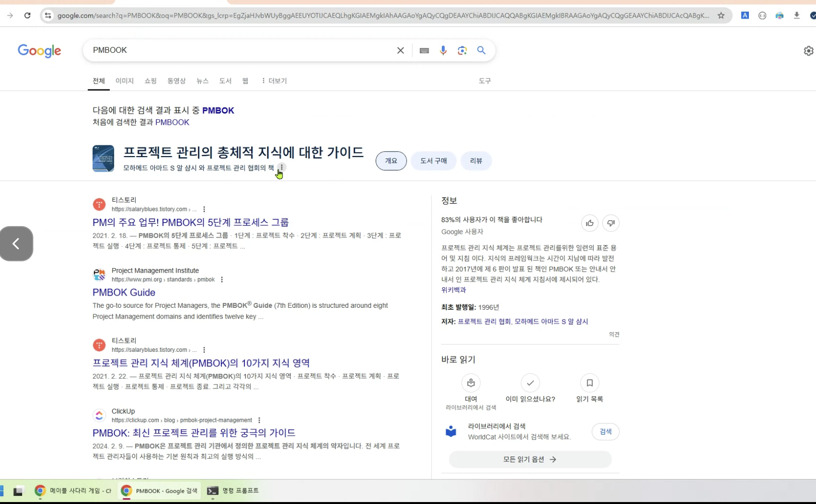This screenshot has width=816, height=504.
Task: Click the browser address bar URL
Action: [x=383, y=16]
